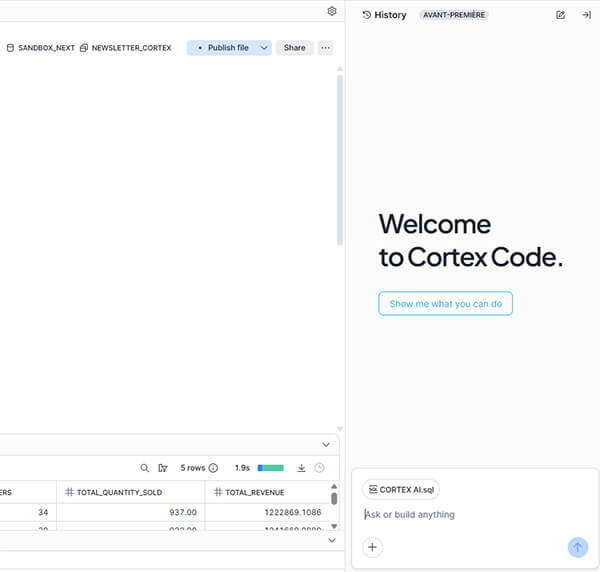Open the results column filter icon

click(162, 468)
